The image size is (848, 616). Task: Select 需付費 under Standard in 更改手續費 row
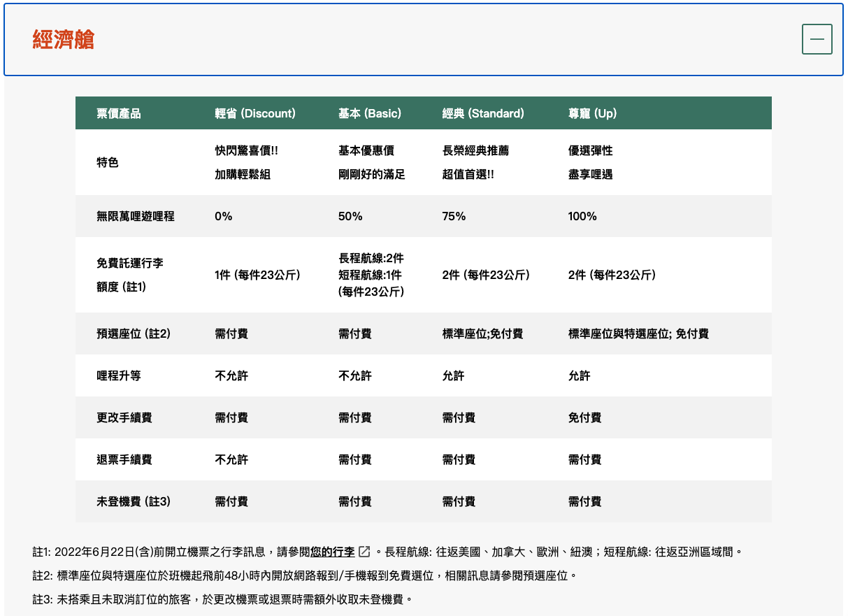click(459, 417)
